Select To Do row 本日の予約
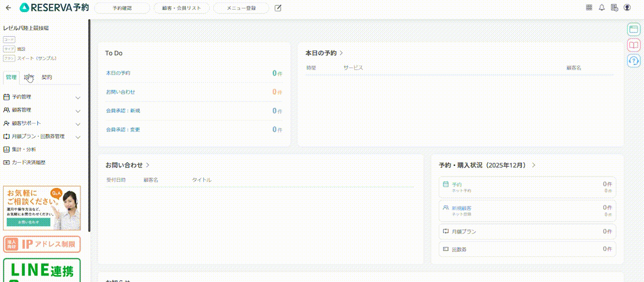644x282 pixels. click(x=194, y=73)
